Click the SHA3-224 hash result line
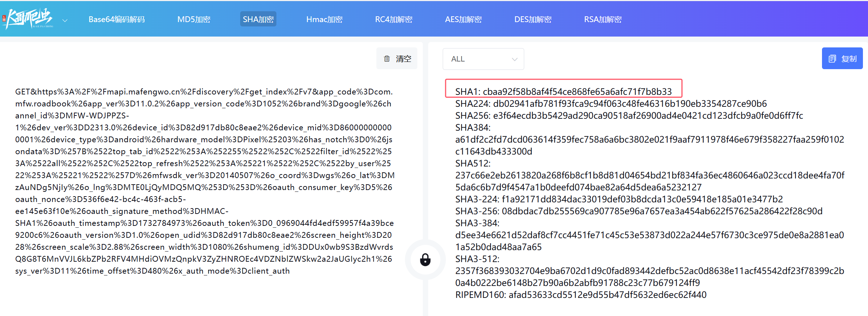This screenshot has width=868, height=316. pos(619,199)
